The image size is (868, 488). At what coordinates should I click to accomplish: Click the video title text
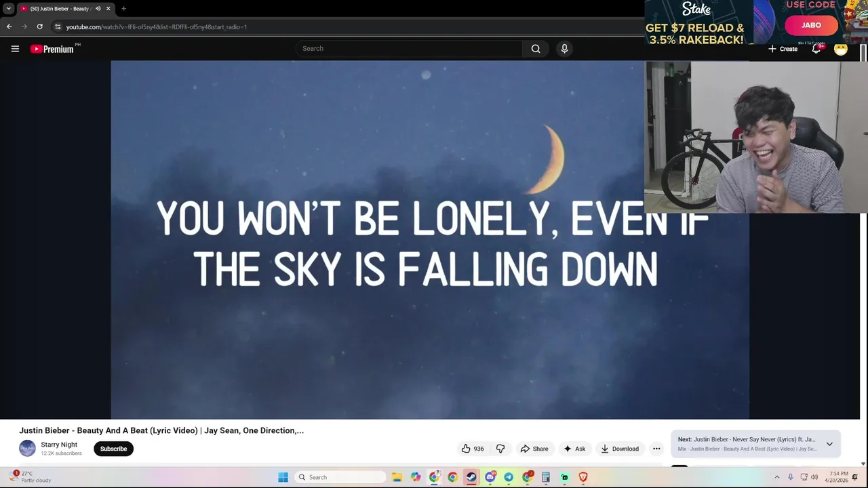pos(161,430)
